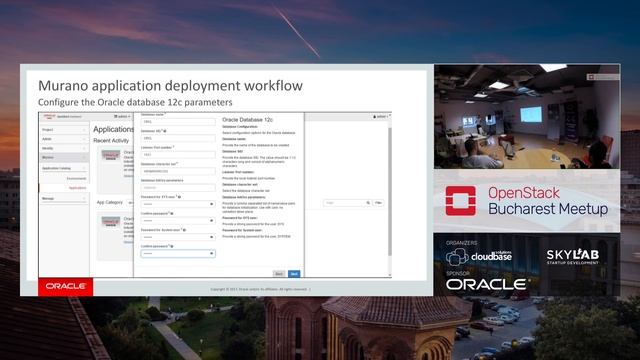Screen dimensions: 640x360
Task: Reveal the SYS confirm password entry
Action: pyautogui.click(x=211, y=220)
